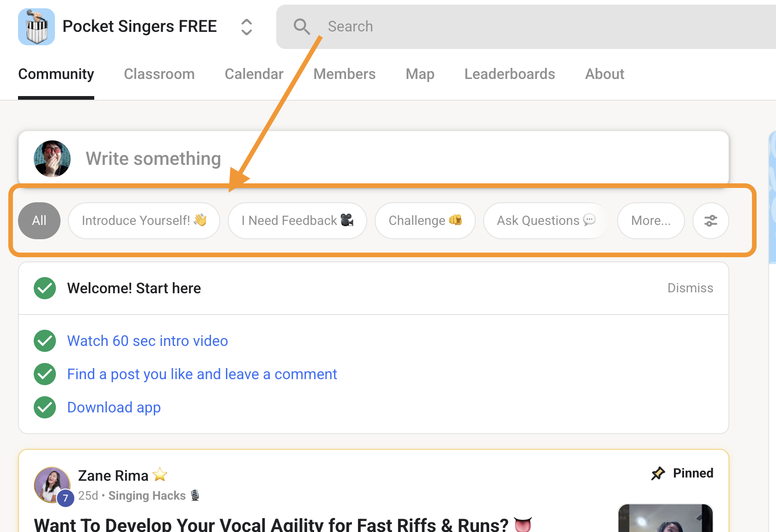Viewport: 776px width, 532px height.
Task: Open the category filter settings icon
Action: click(710, 221)
